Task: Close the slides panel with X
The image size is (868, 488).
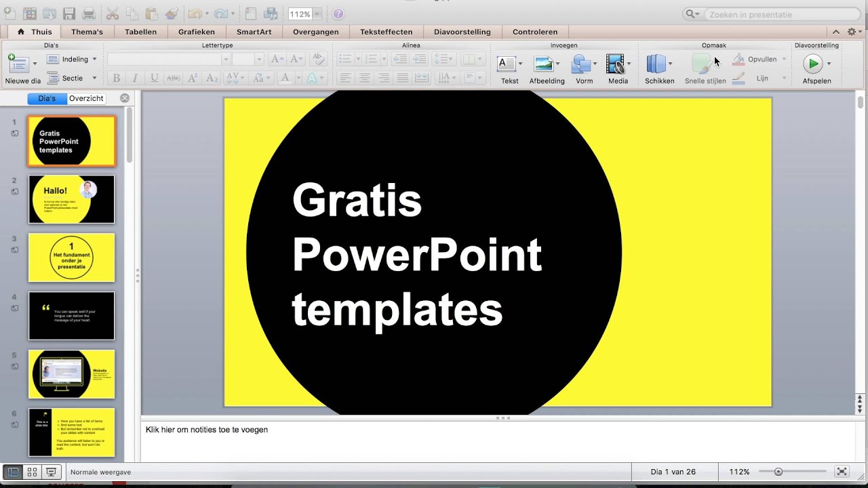Action: point(125,98)
